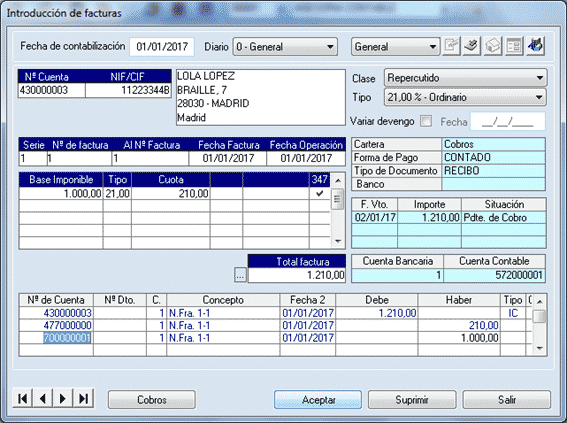Image resolution: width=567 pixels, height=423 pixels.
Task: Click the Tipo de Documento value RECIBO
Action: (494, 171)
